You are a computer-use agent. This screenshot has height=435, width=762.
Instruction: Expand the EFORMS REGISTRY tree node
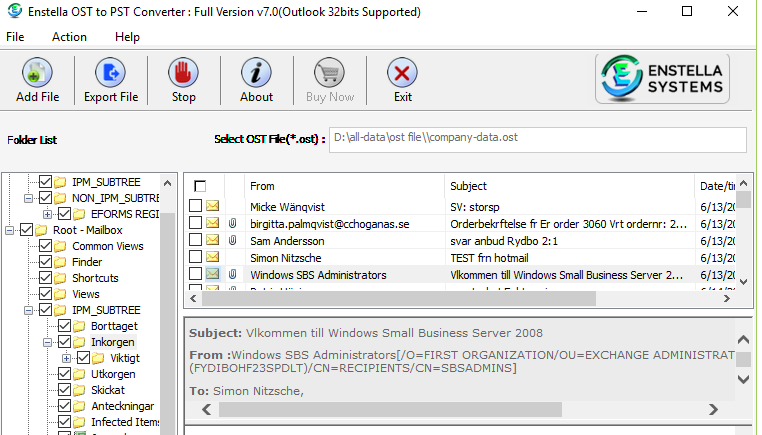pos(47,214)
